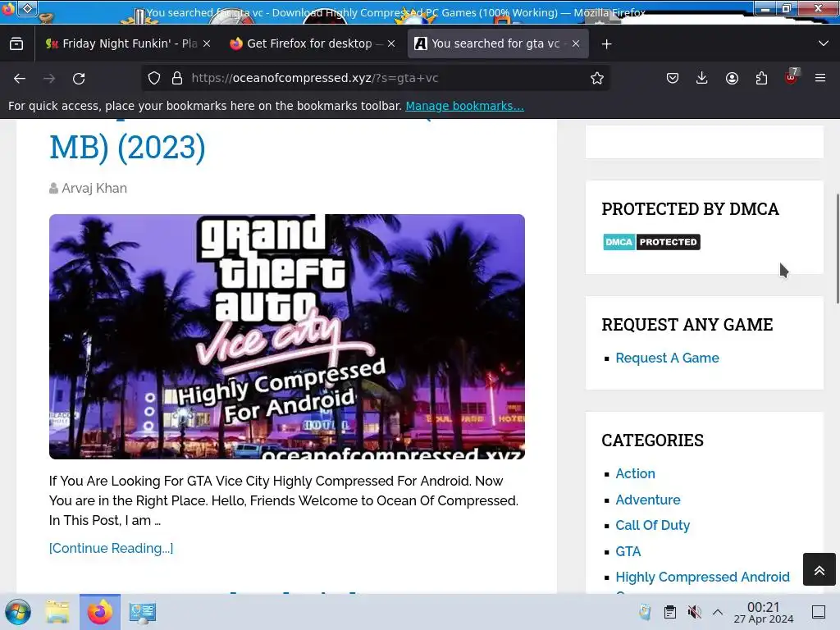Image resolution: width=840 pixels, height=630 pixels.
Task: Expand the hidden tray icons chevron
Action: [x=718, y=612]
